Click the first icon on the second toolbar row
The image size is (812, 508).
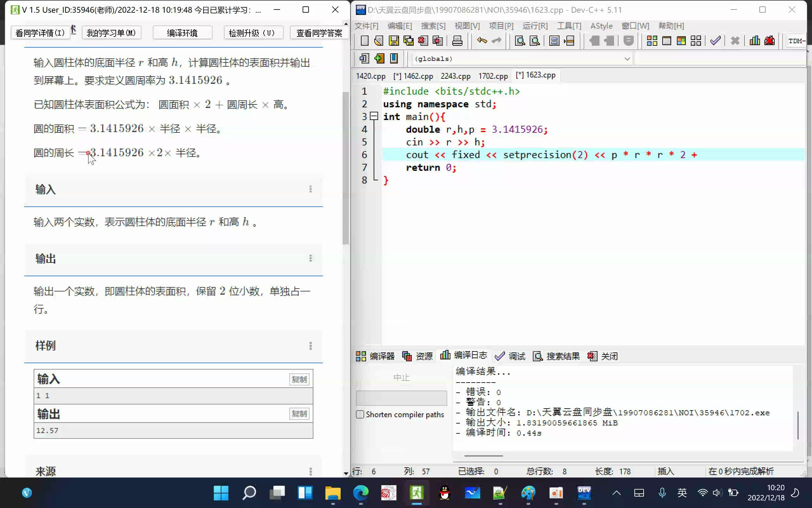364,58
